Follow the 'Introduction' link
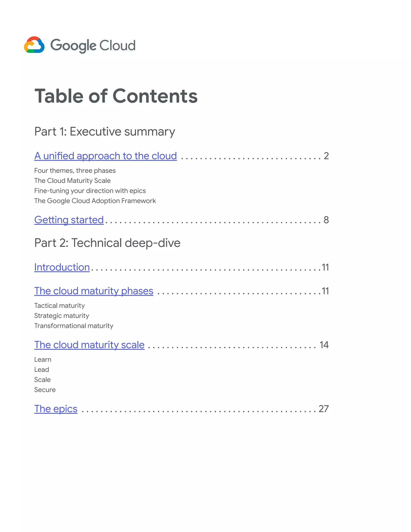The image size is (411, 532). (62, 267)
